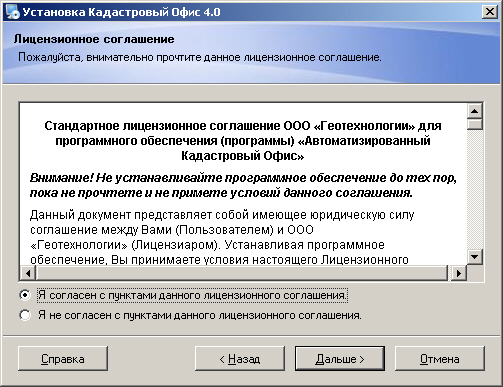The image size is (503, 387).
Task: Click the warning text 'Внимание! Не устанавливайте'
Action: coord(243,185)
